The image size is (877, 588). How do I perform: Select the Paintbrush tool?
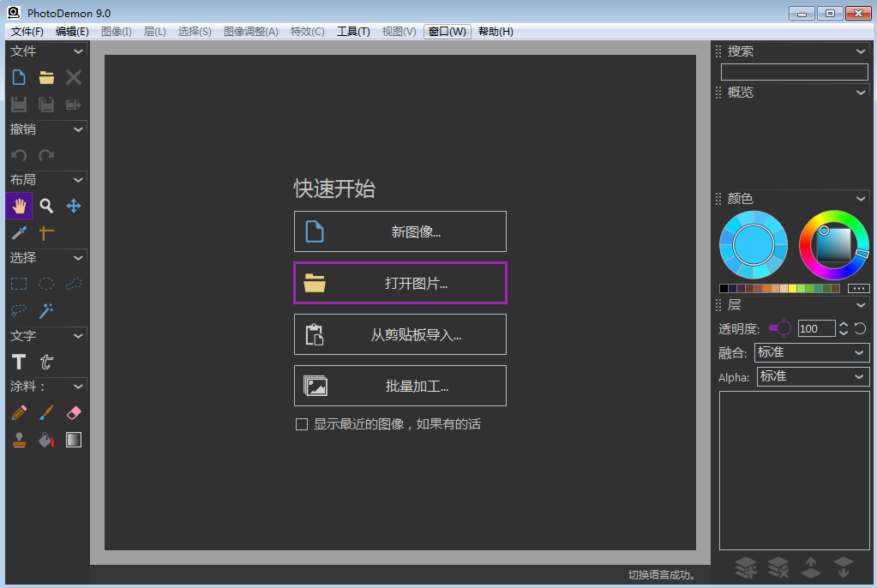click(x=45, y=412)
